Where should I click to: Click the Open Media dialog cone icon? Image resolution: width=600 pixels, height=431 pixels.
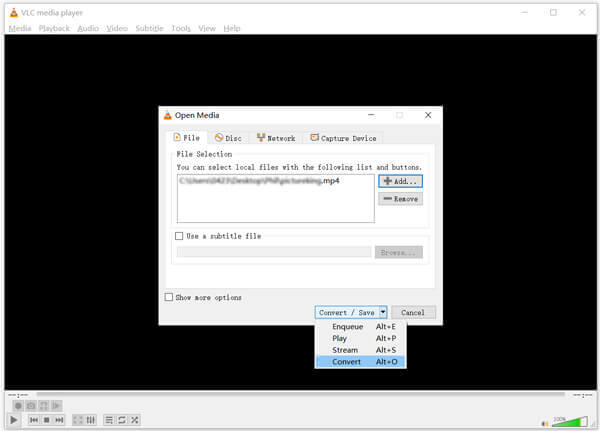pos(168,115)
